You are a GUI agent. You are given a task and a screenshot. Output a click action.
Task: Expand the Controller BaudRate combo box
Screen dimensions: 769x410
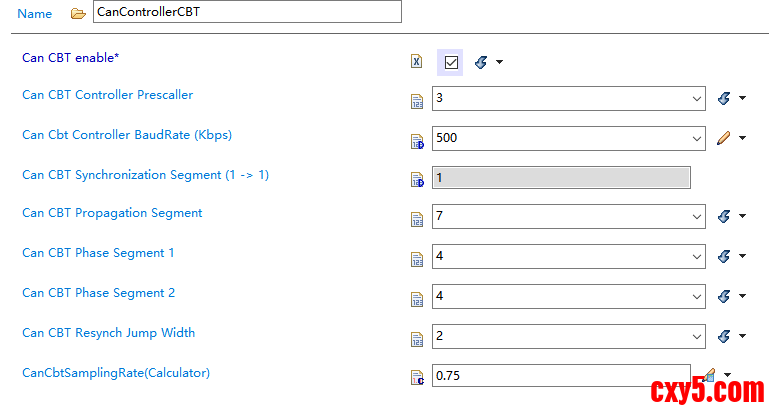tap(697, 138)
